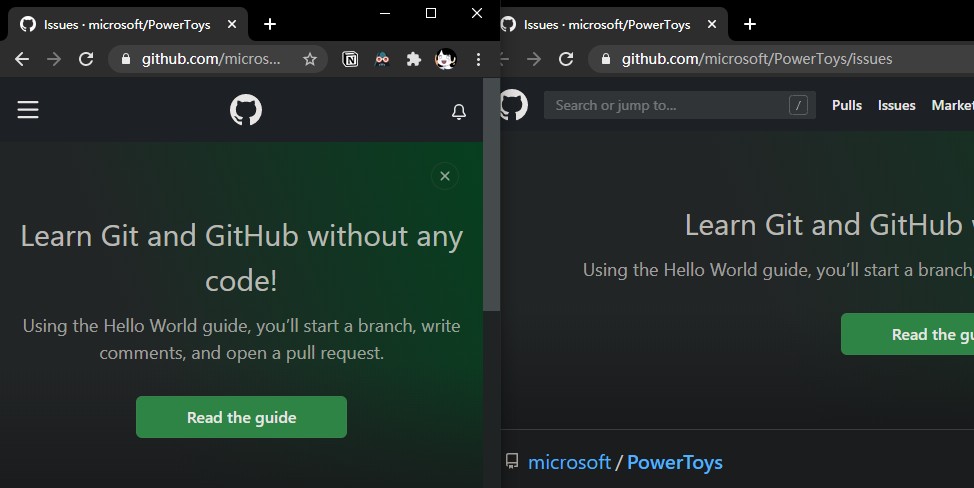Open the microsoft organization link

click(x=569, y=463)
